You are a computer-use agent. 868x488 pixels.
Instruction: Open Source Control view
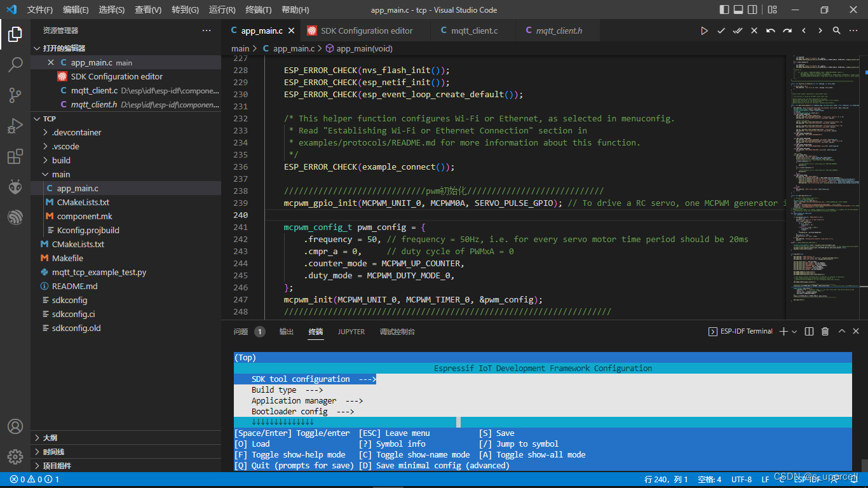point(15,95)
